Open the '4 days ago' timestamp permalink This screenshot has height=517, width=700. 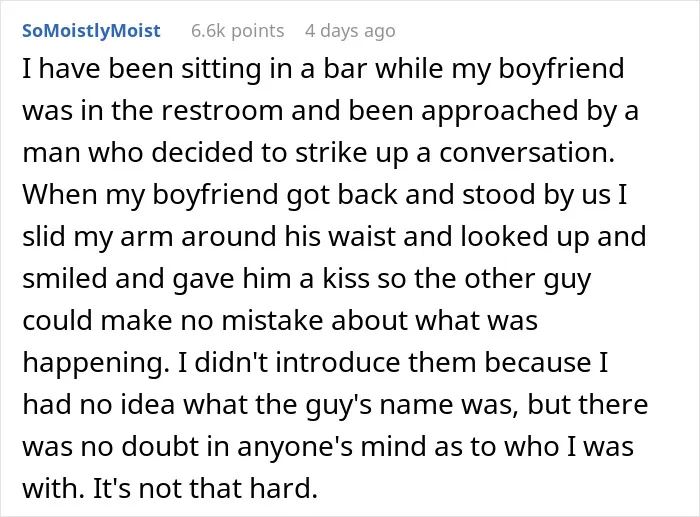(350, 31)
